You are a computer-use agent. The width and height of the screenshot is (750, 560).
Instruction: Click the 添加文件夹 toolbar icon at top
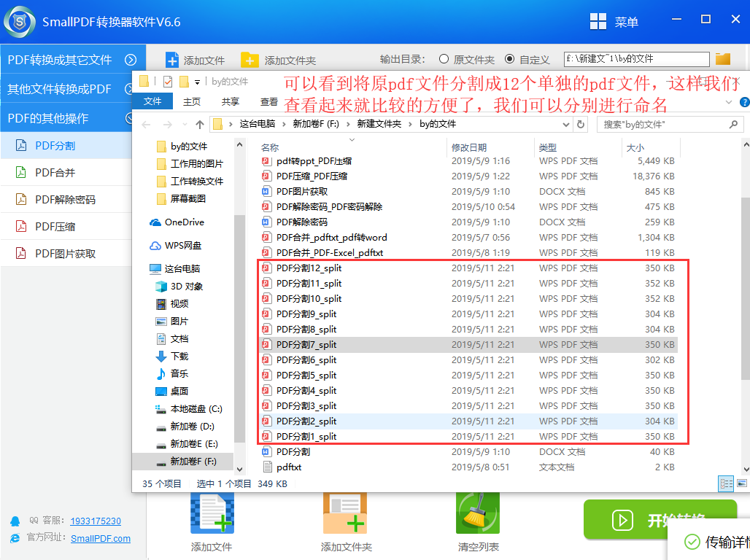click(250, 61)
